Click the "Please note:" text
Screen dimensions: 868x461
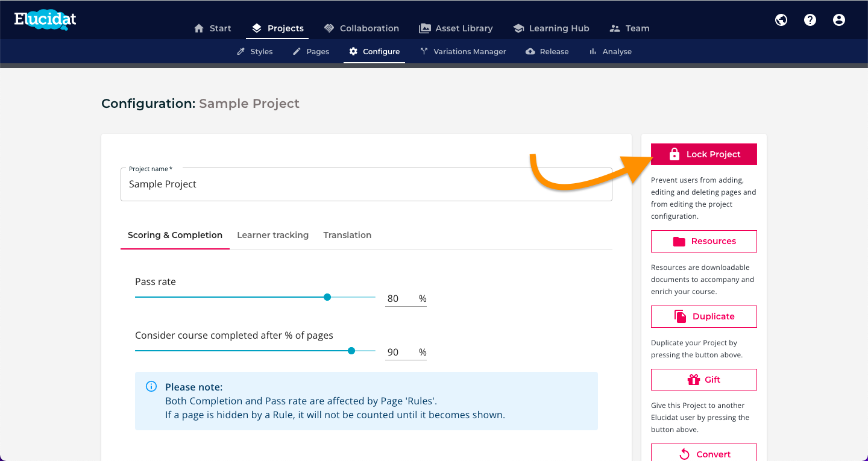194,387
